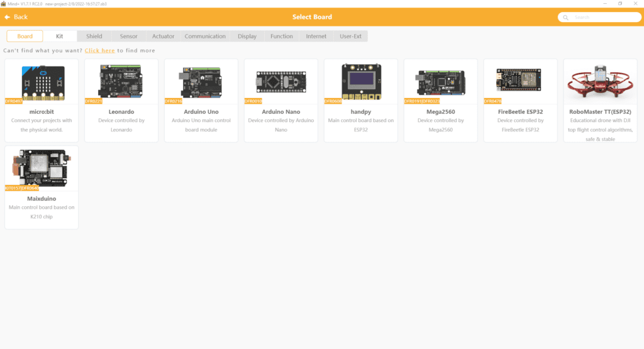Click the Back button label

point(21,17)
